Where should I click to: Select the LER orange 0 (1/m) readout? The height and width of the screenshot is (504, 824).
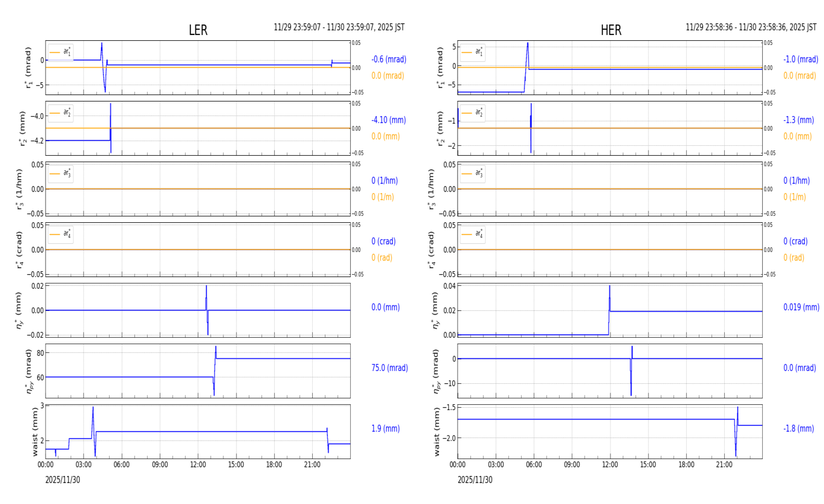[383, 197]
